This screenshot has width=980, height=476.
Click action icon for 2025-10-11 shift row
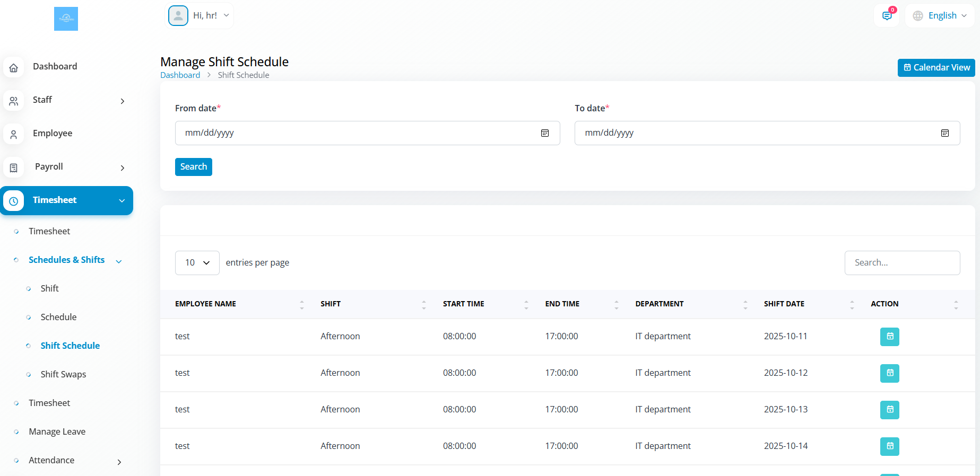point(889,337)
